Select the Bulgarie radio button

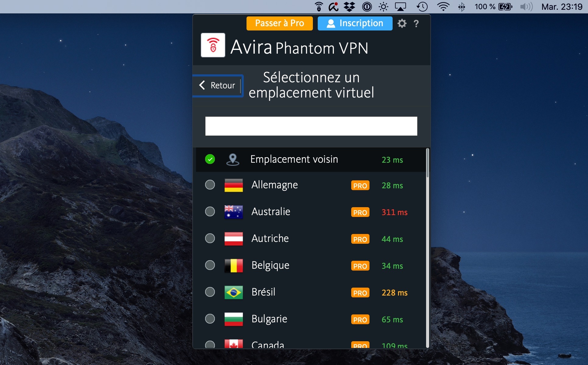click(x=210, y=319)
